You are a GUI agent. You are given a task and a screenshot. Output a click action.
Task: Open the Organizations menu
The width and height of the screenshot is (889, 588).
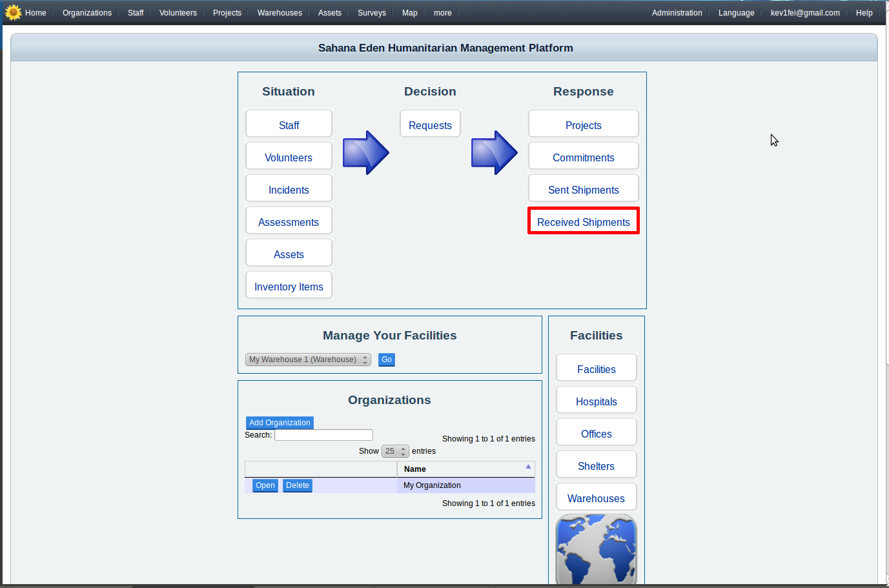(87, 13)
